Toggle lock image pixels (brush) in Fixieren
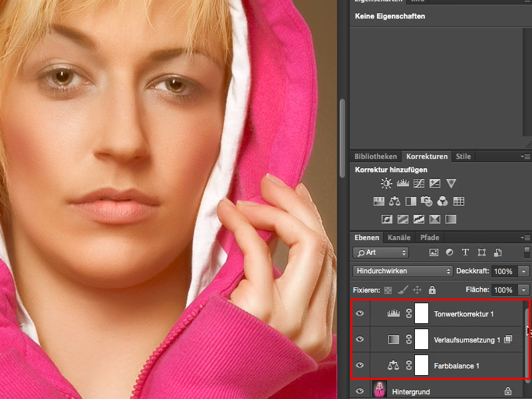This screenshot has width=532, height=399. [x=403, y=290]
